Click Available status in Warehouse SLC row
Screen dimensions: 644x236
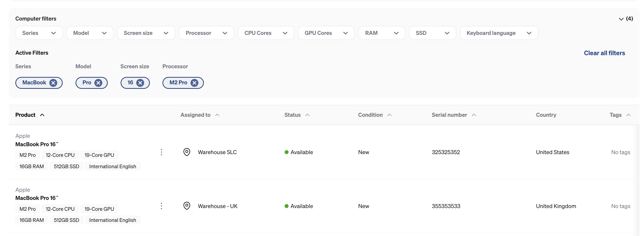coord(299,152)
